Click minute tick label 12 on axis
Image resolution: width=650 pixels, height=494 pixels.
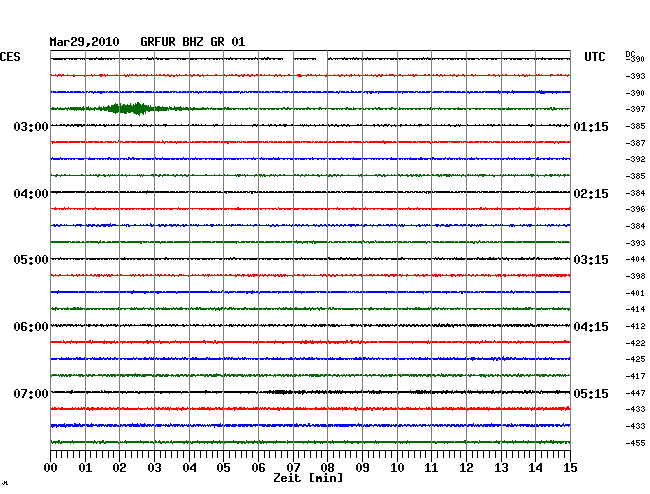[x=466, y=468]
